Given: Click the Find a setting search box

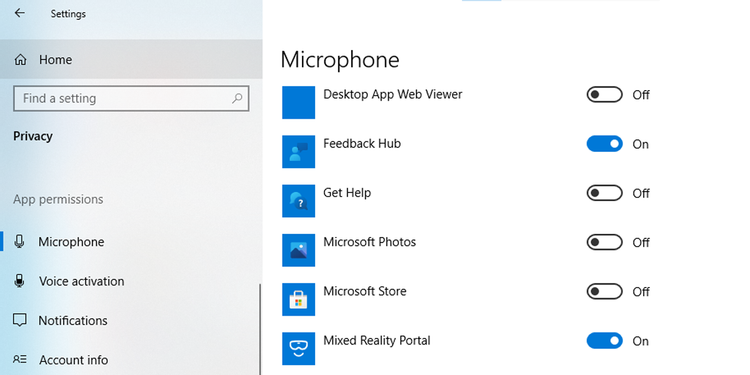Looking at the screenshot, I should pos(131,99).
